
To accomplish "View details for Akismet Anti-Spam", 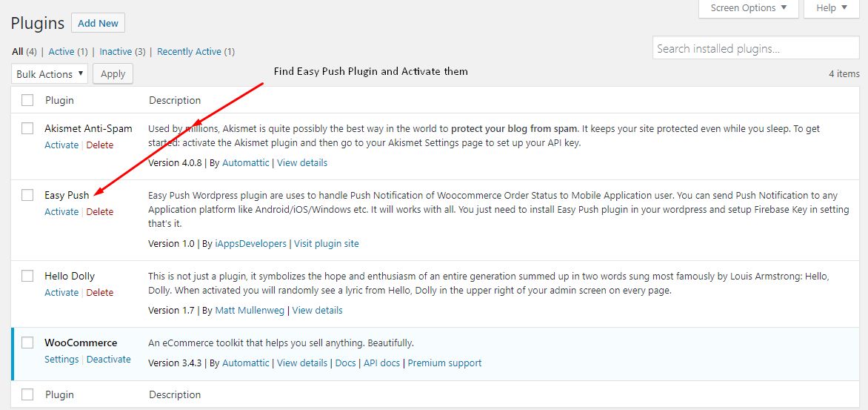I will [x=302, y=163].
